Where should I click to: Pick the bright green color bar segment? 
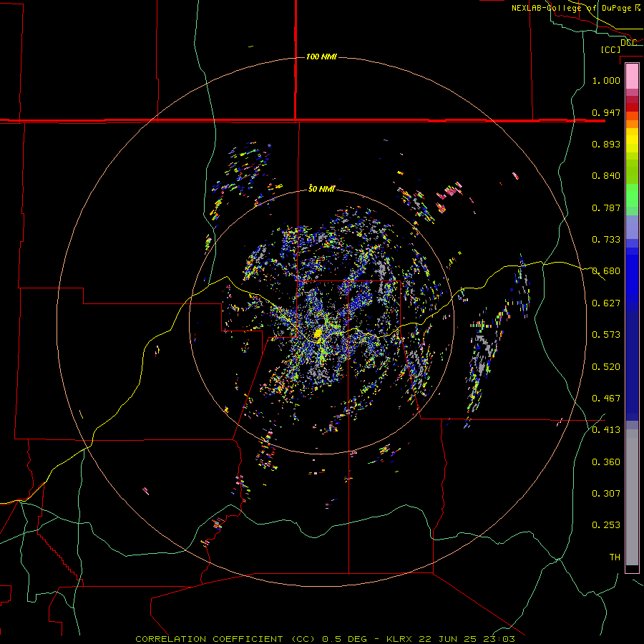pyautogui.click(x=632, y=196)
